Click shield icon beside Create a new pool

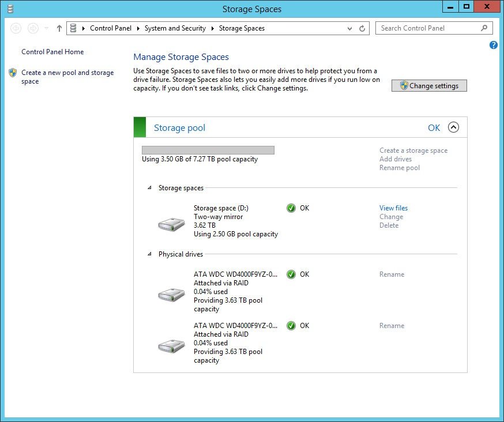point(13,73)
